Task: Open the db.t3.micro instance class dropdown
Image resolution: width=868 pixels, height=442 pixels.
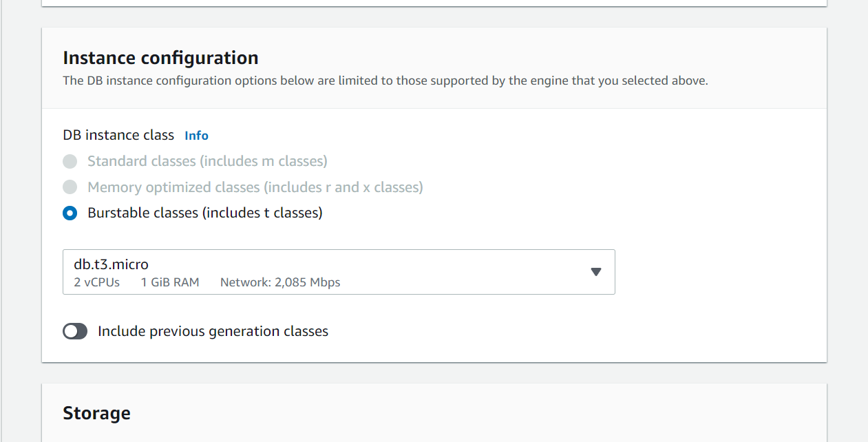Action: pyautogui.click(x=339, y=272)
